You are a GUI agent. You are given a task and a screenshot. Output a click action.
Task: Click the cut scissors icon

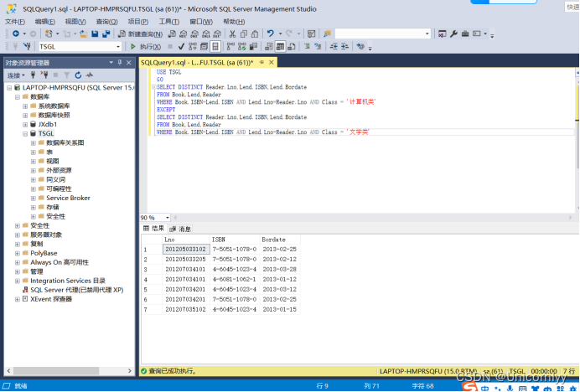(x=232, y=34)
